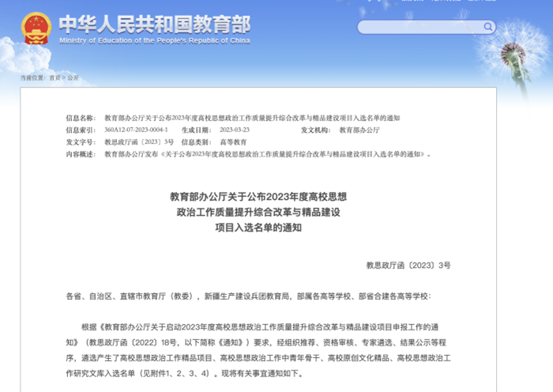Open the 公开 breadcrumb link

click(73, 78)
